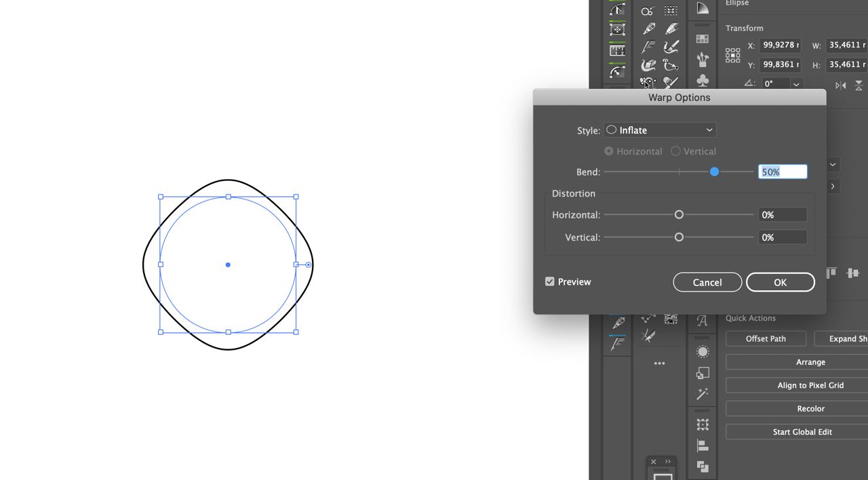868x480 pixels.
Task: Click the Align to Pixel Grid button
Action: [797, 385]
